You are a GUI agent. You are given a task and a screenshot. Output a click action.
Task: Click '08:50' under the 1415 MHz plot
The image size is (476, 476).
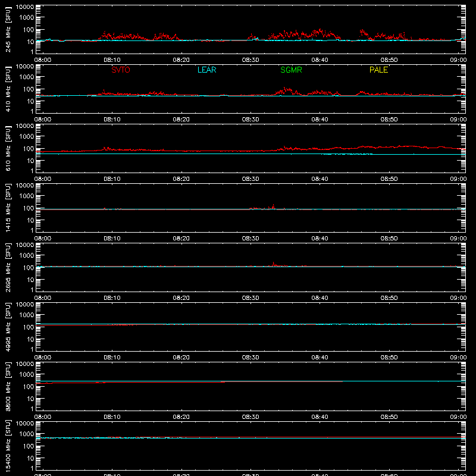(x=389, y=239)
